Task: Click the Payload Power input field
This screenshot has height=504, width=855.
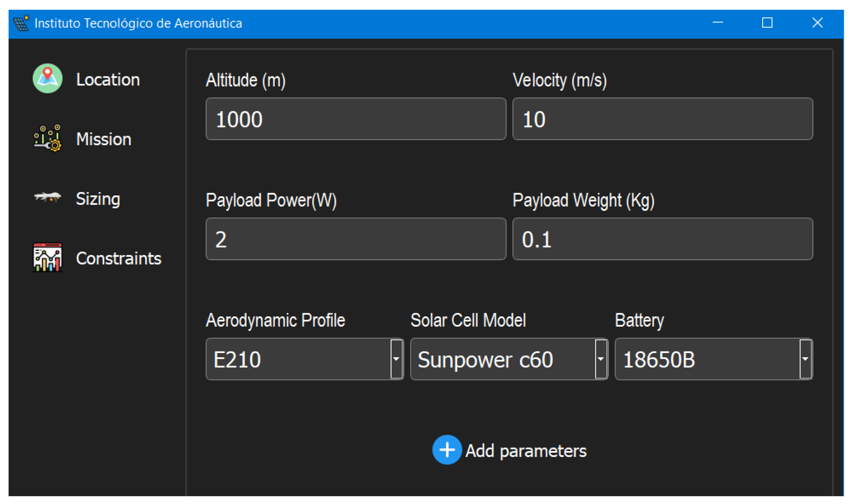Action: point(355,239)
